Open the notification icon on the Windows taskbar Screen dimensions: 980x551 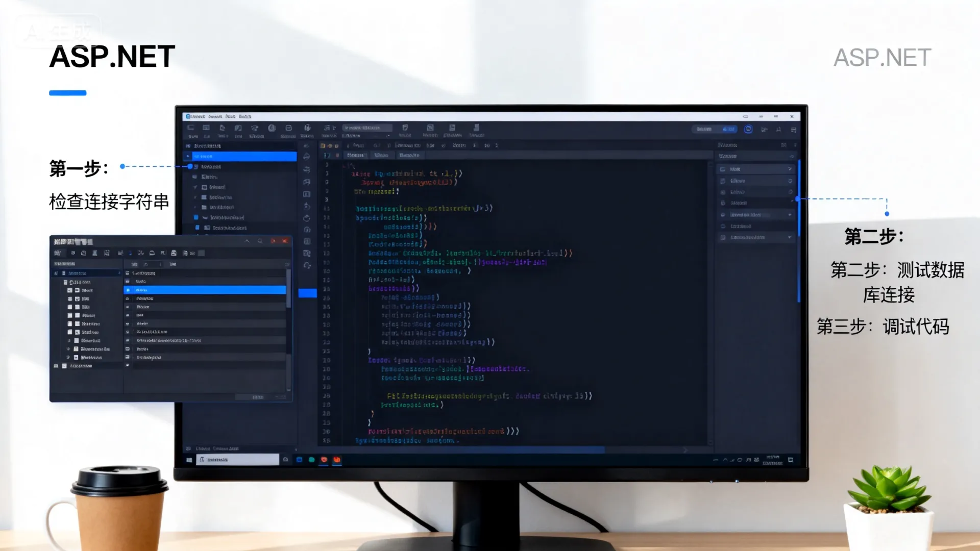pos(791,460)
